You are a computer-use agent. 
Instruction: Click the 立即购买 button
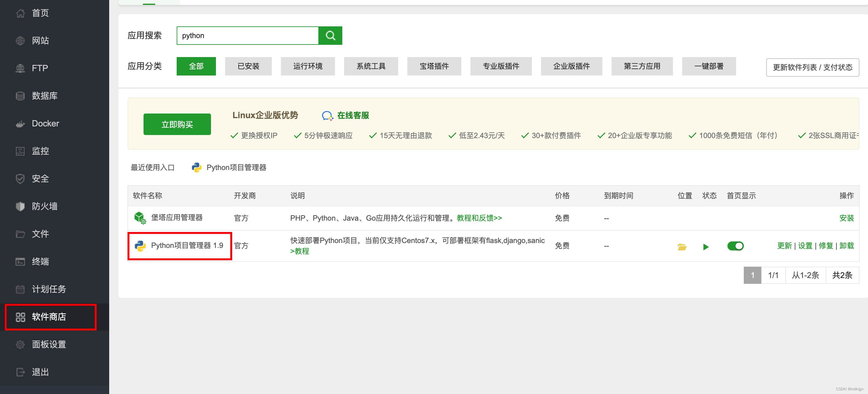(177, 125)
